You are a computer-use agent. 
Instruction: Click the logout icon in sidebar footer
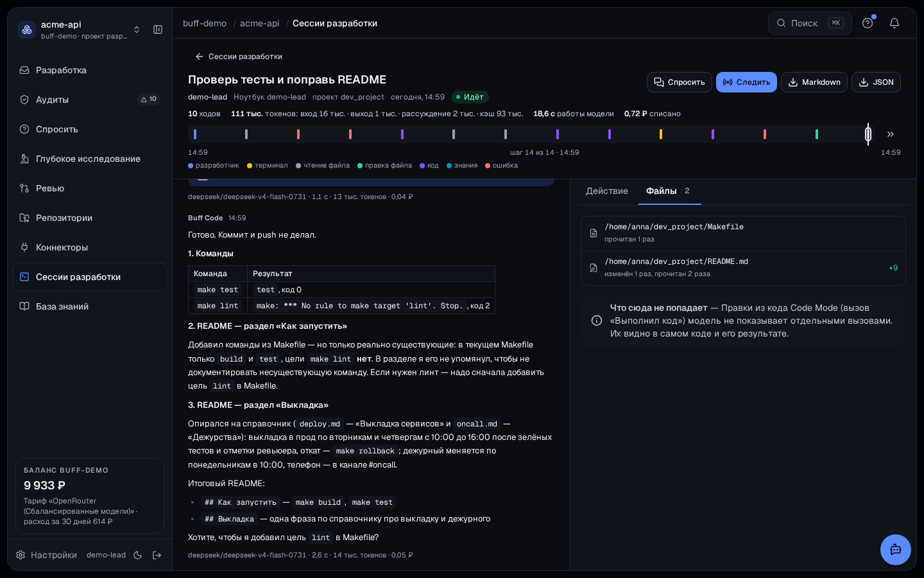(157, 555)
